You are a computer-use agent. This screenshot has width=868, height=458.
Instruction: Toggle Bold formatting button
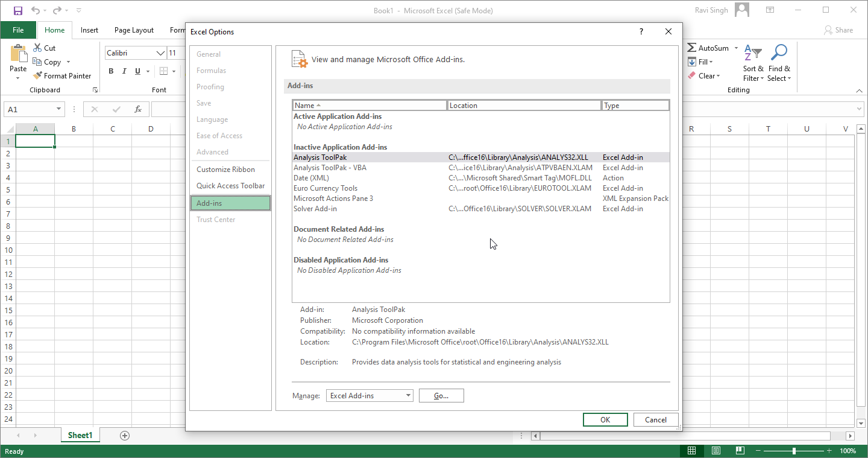111,71
